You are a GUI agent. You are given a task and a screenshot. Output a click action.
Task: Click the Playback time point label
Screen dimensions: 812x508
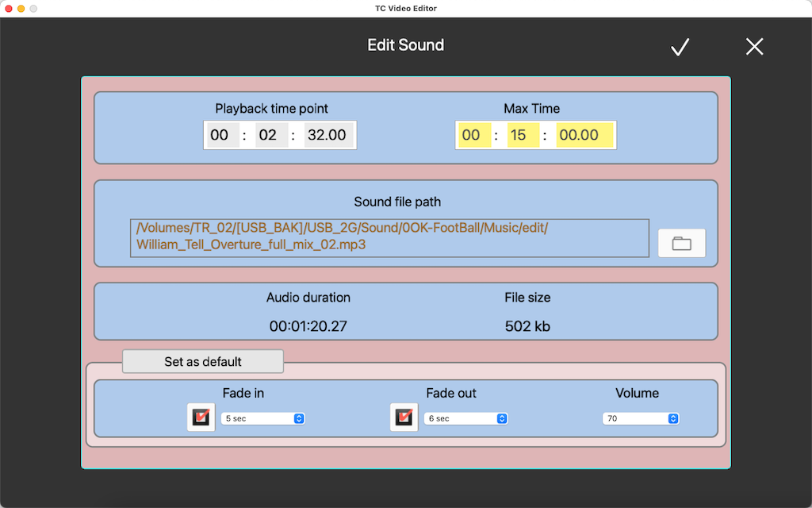click(272, 108)
